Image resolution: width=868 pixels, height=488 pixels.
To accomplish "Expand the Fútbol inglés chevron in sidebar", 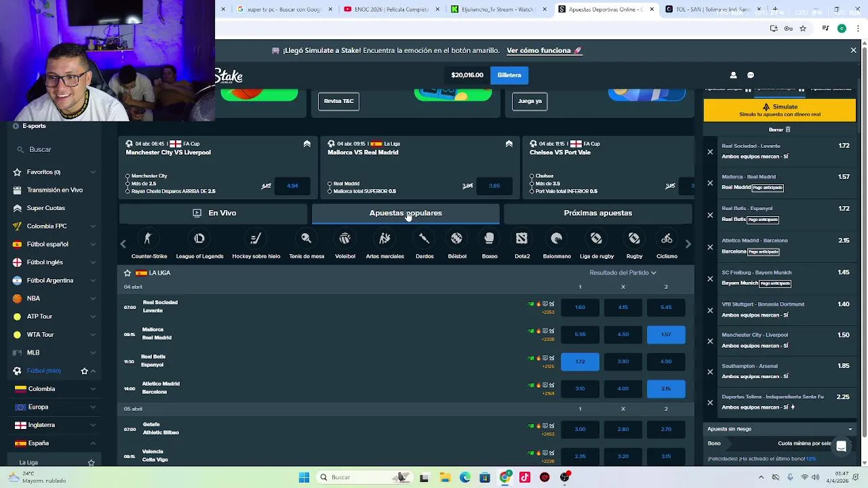I will pyautogui.click(x=93, y=262).
